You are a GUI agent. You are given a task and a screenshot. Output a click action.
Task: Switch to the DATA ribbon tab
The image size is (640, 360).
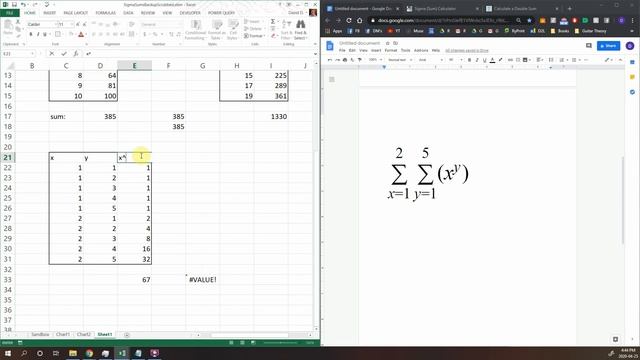(x=128, y=13)
